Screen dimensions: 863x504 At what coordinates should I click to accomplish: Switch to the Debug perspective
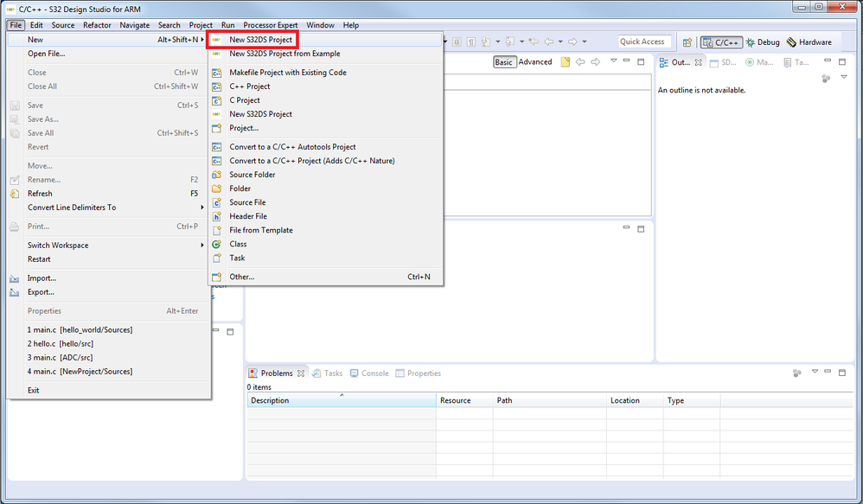tap(763, 42)
